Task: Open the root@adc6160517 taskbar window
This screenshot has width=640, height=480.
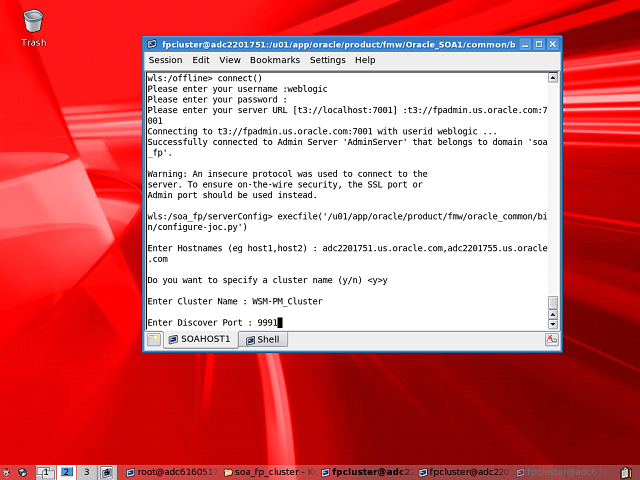Action: pos(172,472)
